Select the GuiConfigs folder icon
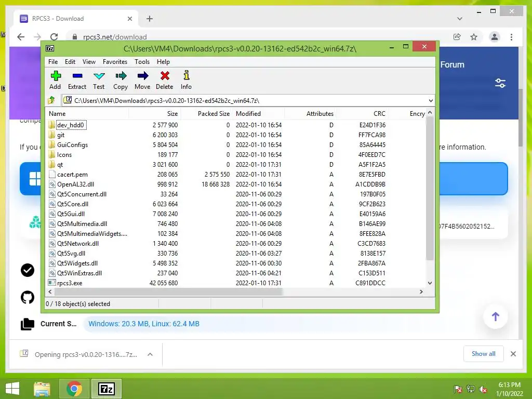 [51, 144]
